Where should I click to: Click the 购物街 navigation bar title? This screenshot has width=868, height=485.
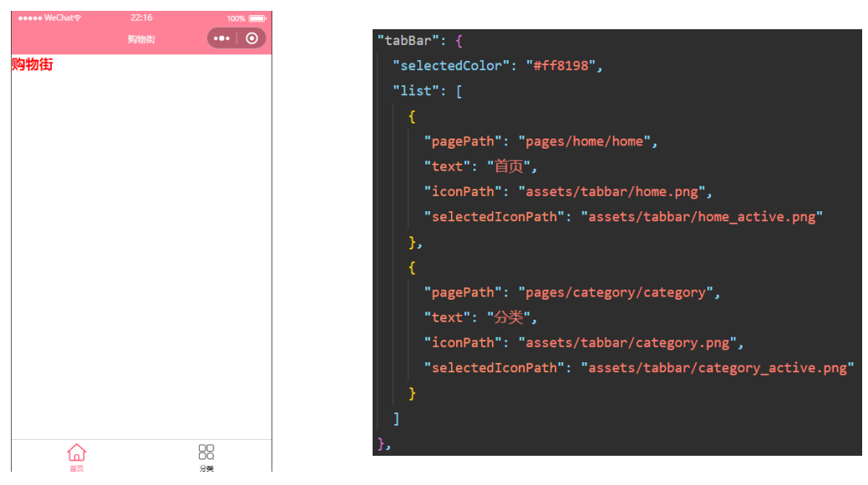click(141, 39)
